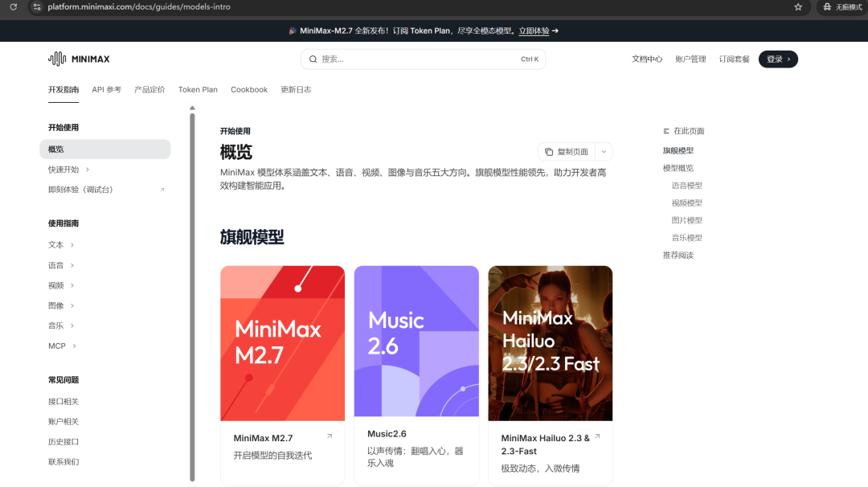Jump to 旗舰模型 in page outline
868x487 pixels.
pos(678,150)
